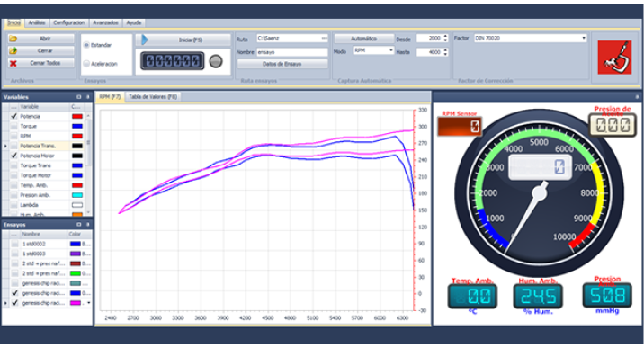Viewport: 644px width, 348px height.
Task: Open the Analisis ribbon tab
Action: (37, 23)
